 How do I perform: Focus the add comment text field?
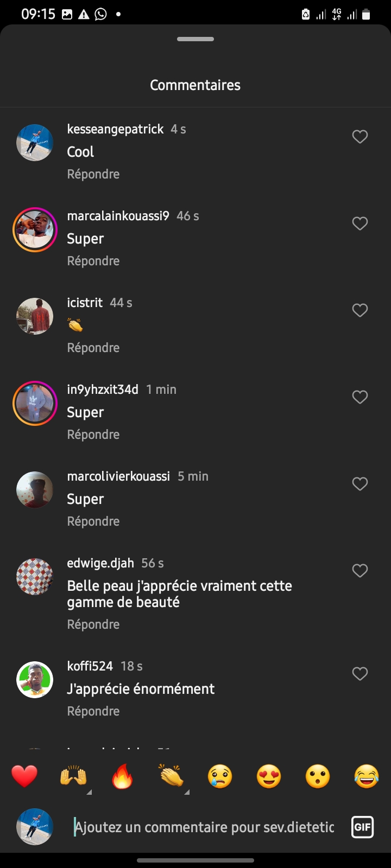coord(204,827)
